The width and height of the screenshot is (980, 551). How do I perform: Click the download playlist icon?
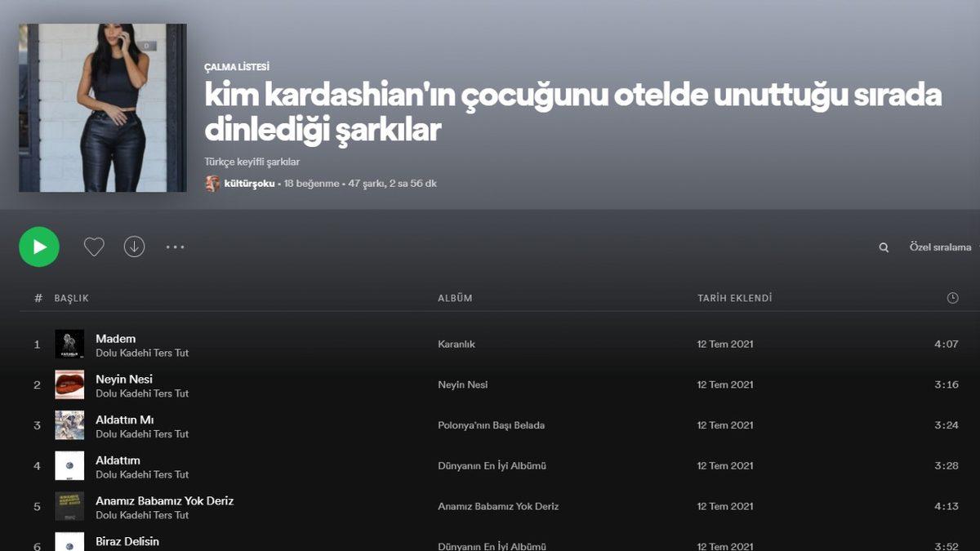134,246
